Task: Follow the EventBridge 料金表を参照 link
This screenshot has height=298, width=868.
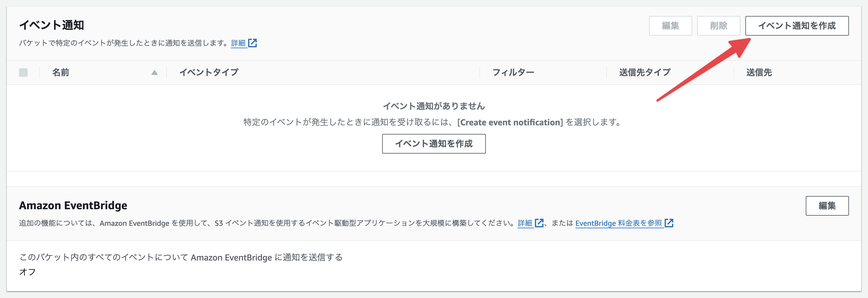Action: point(618,223)
